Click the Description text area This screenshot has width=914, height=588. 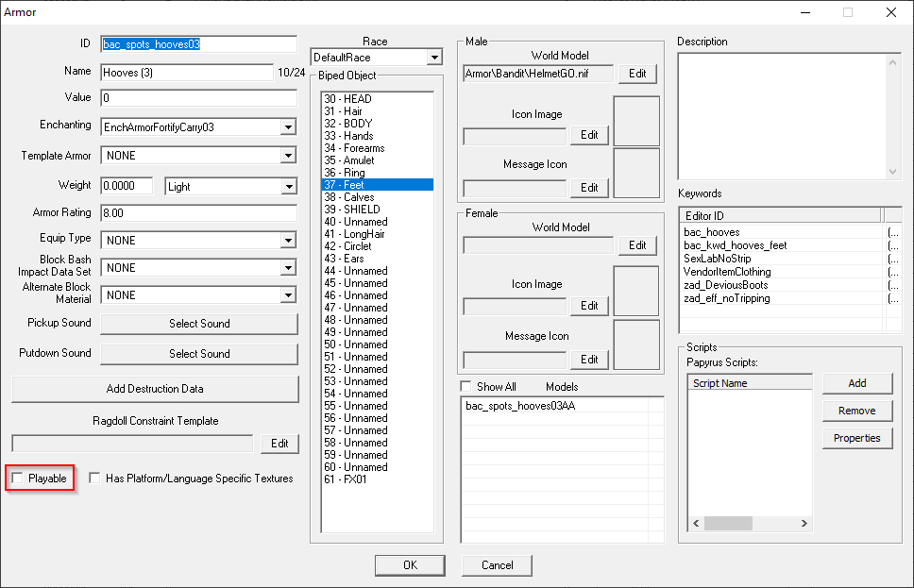782,116
